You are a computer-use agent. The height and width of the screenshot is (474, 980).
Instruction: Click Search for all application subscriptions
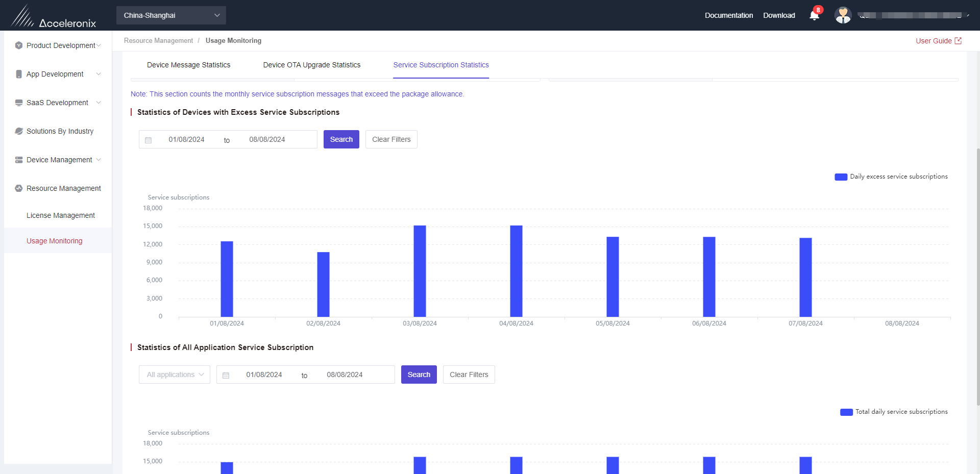click(419, 375)
